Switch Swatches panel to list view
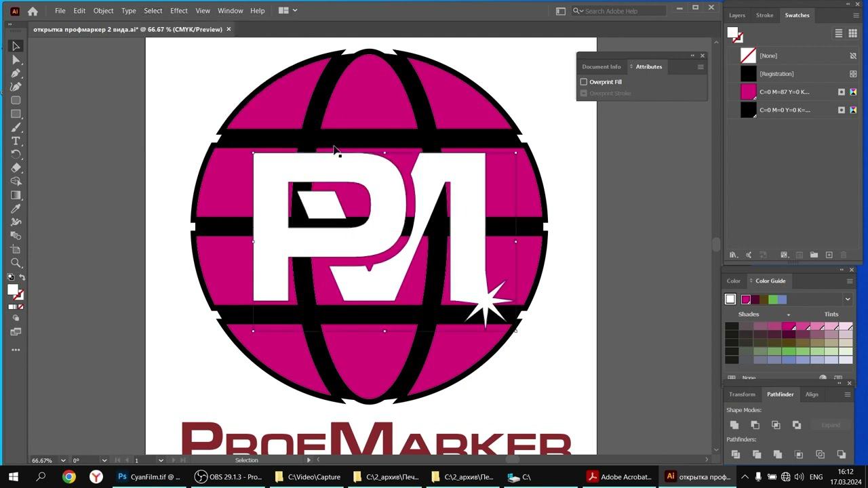 (x=839, y=33)
